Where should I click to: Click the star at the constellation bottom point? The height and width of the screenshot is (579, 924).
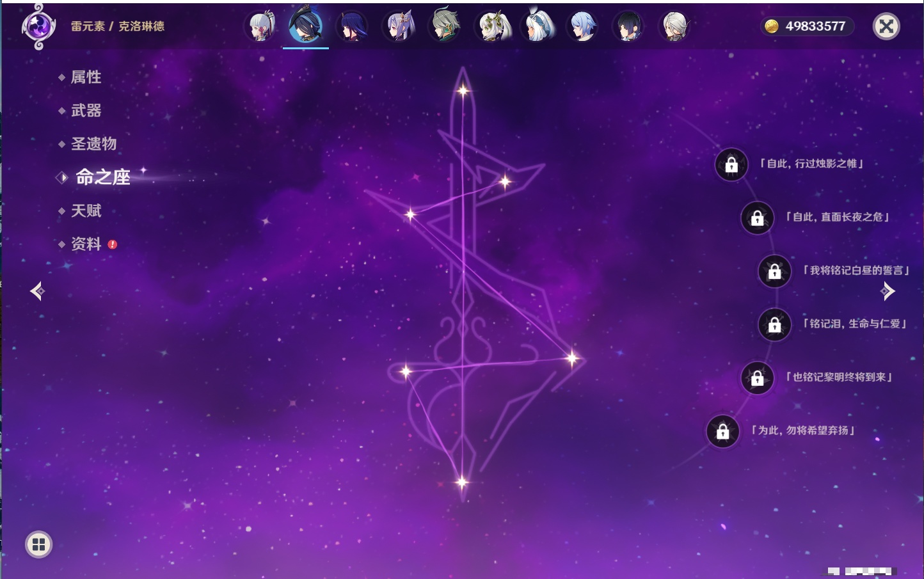point(461,482)
